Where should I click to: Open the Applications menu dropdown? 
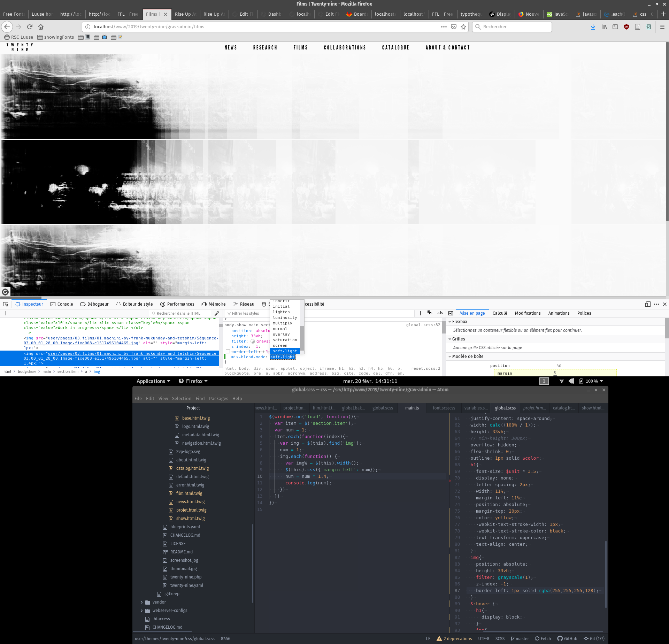point(153,381)
